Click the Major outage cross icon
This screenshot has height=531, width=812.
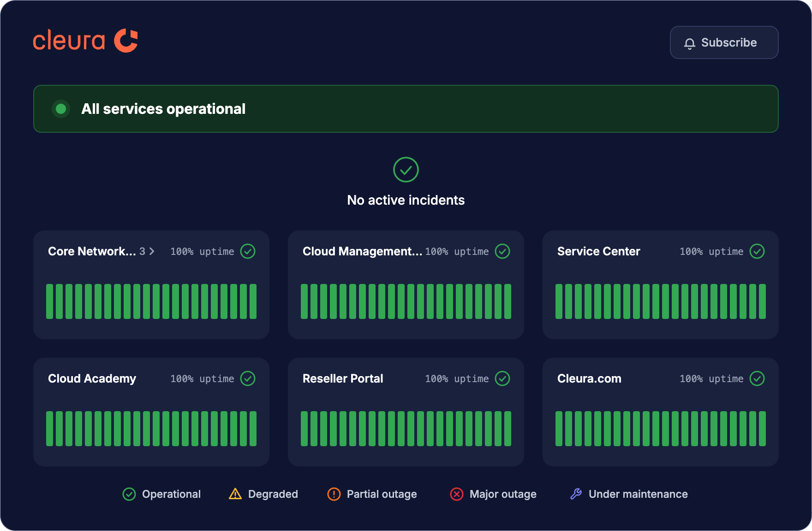pos(457,494)
